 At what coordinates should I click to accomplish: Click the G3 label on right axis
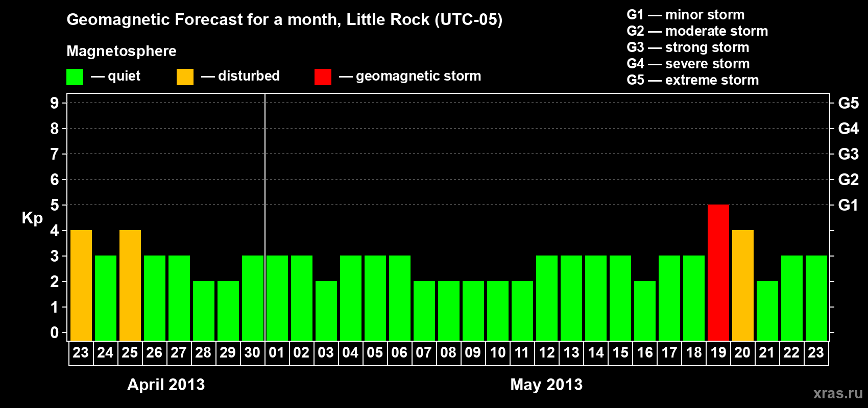[849, 154]
